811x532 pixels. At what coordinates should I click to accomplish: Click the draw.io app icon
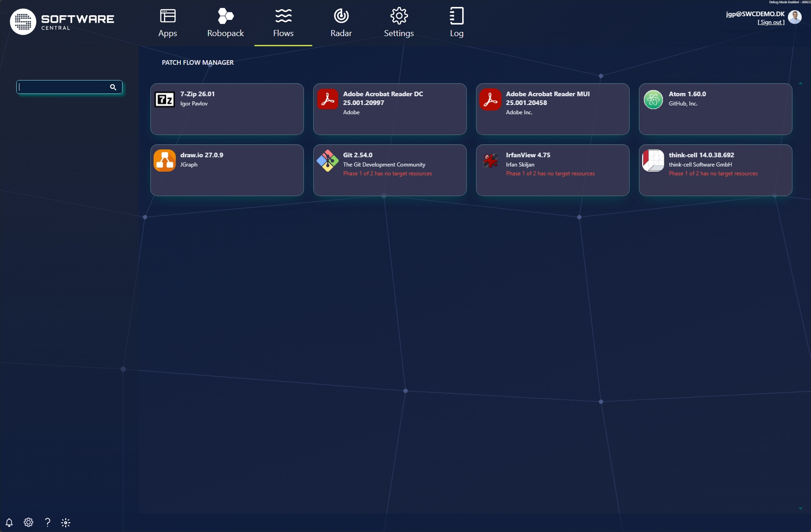coord(165,161)
